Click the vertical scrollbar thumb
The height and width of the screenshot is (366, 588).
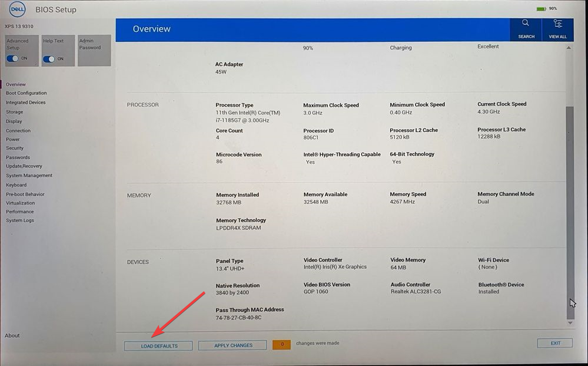[x=570, y=212]
